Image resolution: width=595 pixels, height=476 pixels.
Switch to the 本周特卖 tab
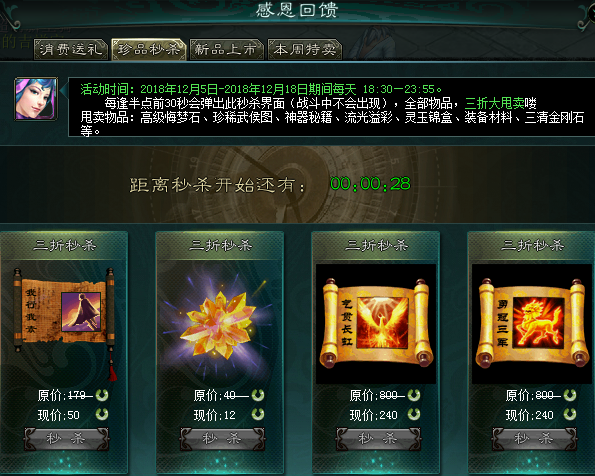coord(305,49)
